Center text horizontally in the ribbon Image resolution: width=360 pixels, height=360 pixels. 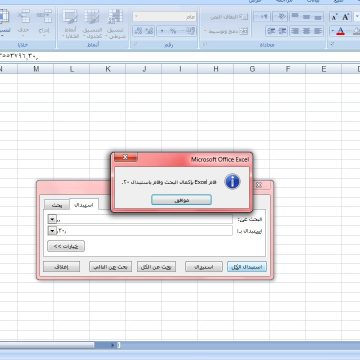(x=306, y=31)
